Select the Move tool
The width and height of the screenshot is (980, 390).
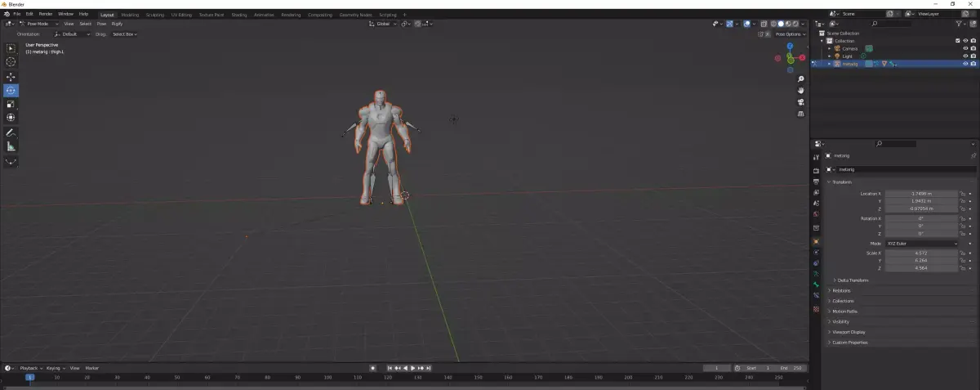[x=11, y=77]
